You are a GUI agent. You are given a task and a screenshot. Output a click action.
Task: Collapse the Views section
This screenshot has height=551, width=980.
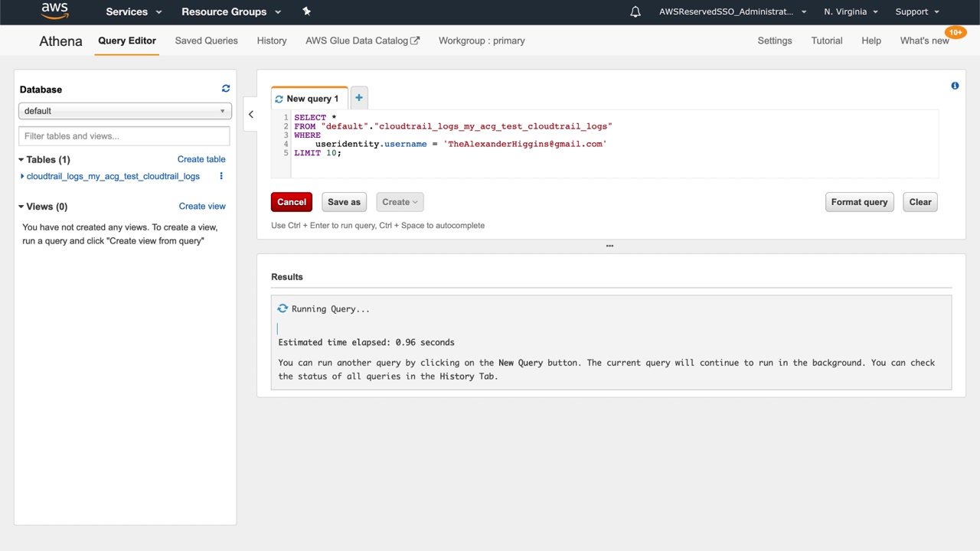(x=21, y=207)
